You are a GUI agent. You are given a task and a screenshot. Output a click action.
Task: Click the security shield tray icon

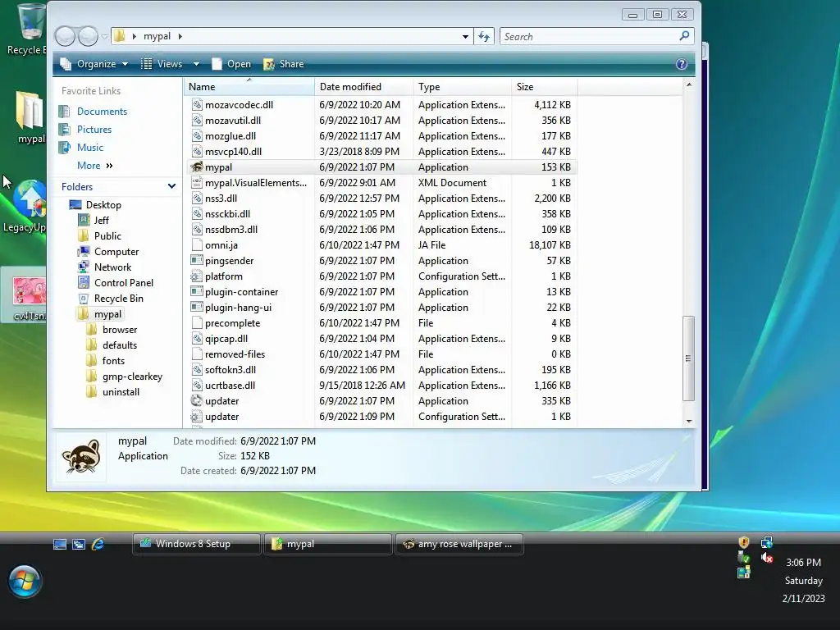click(x=743, y=542)
